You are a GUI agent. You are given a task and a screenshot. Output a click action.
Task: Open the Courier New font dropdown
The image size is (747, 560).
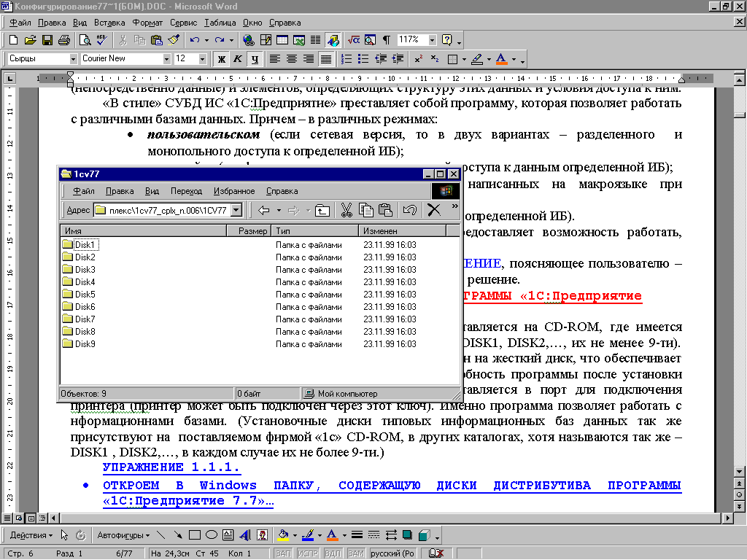pos(167,59)
